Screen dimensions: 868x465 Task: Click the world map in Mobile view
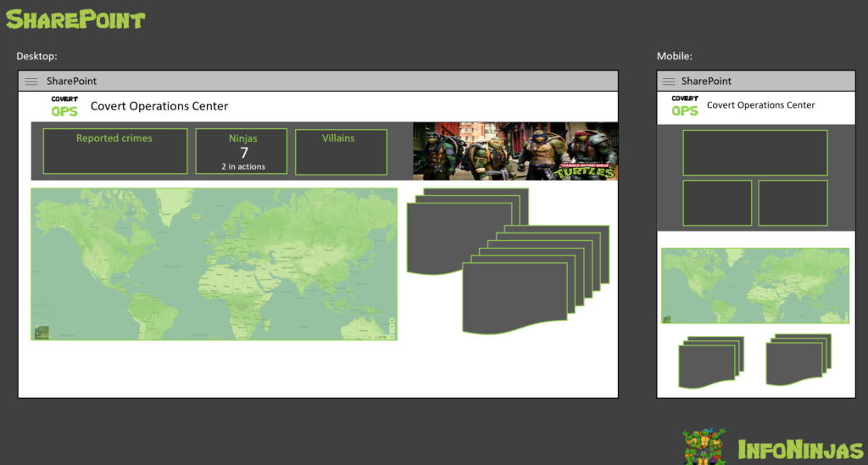[x=755, y=286]
